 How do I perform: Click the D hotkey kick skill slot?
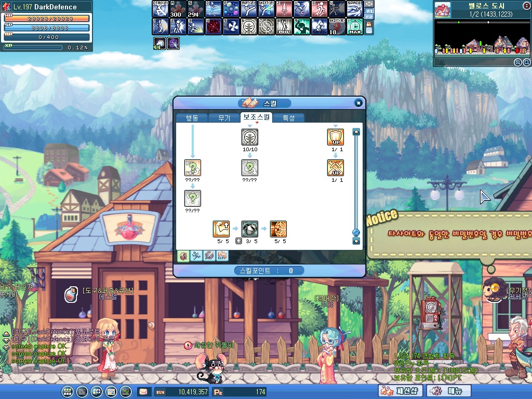pos(214,9)
